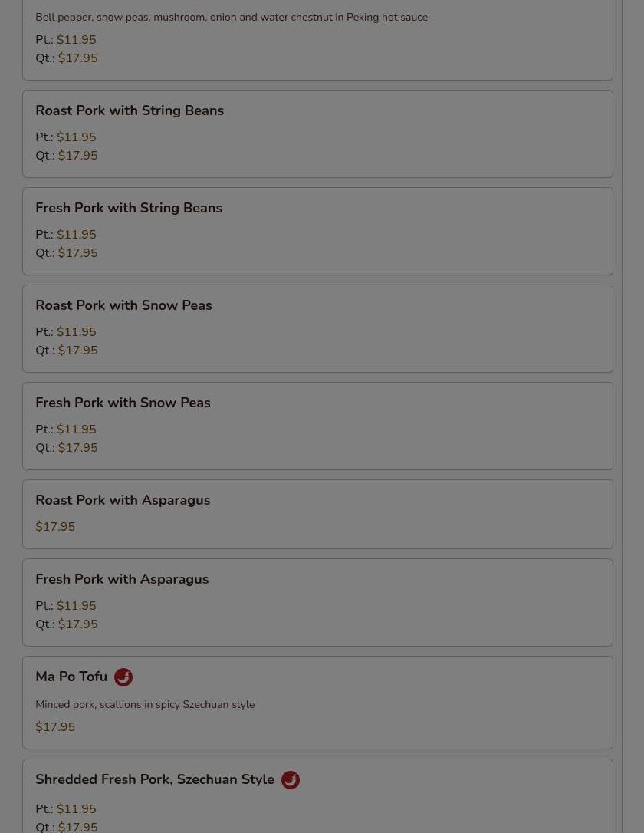Select Shredded Fresh Pork, Szechuan Style title
Viewport: 644px width, 833px height.
[x=155, y=779]
